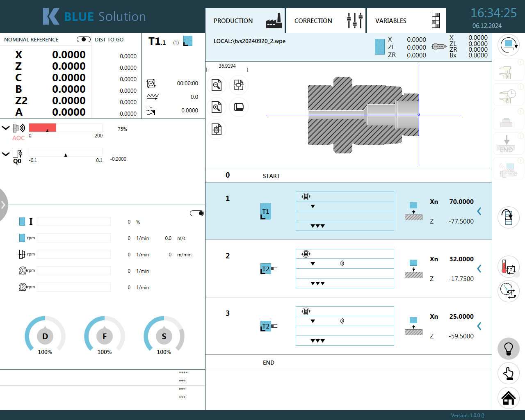Click the zoom out magnifier icon
Image resolution: width=525 pixels, height=420 pixels.
click(x=217, y=85)
